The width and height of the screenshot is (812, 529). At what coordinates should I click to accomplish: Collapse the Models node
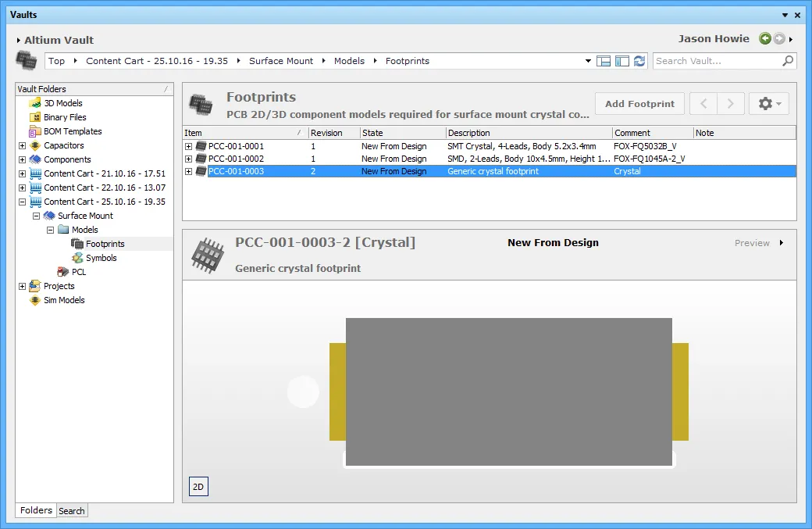click(x=50, y=230)
